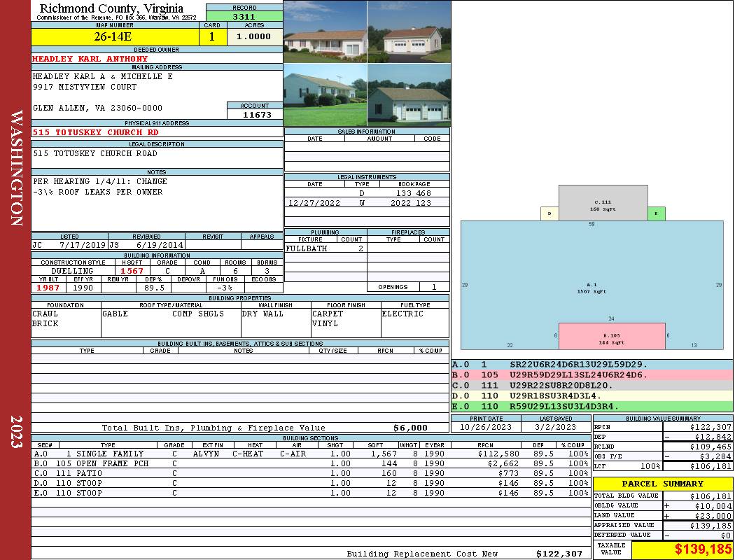
Task: Select record number 3311
Action: [x=244, y=16]
